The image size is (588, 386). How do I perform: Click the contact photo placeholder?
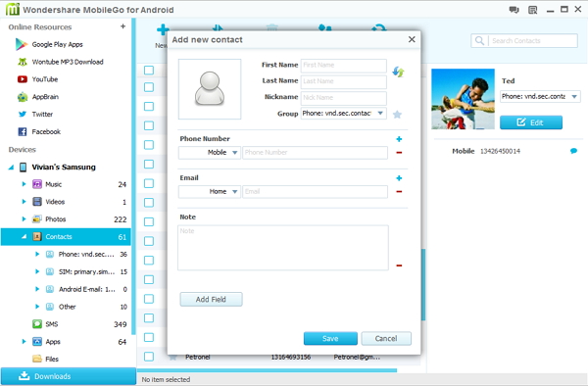(x=210, y=89)
